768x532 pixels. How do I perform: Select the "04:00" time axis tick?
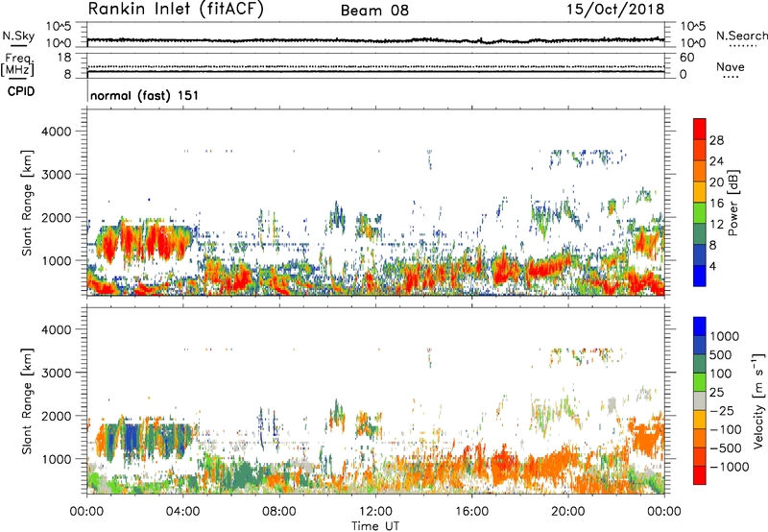click(x=183, y=512)
